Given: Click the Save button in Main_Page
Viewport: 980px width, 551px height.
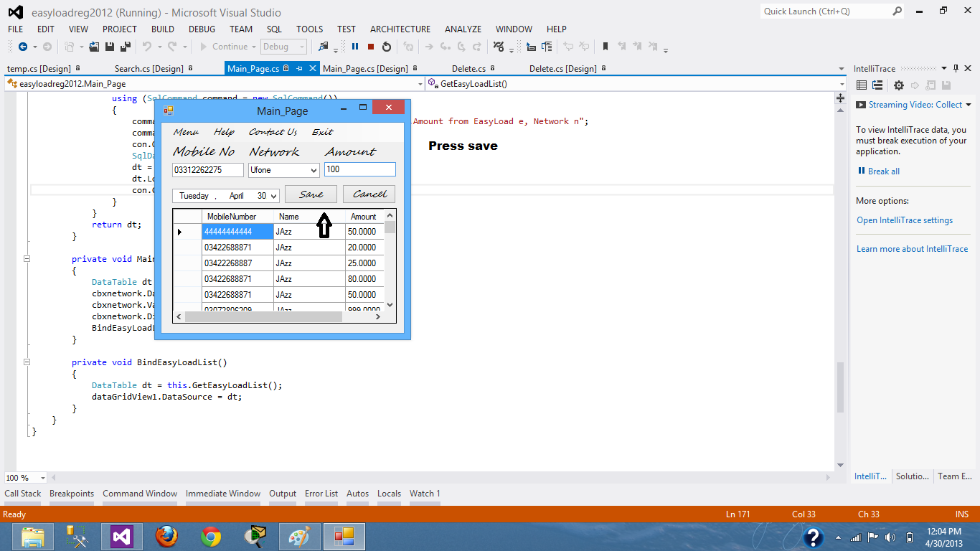Looking at the screenshot, I should [x=311, y=194].
